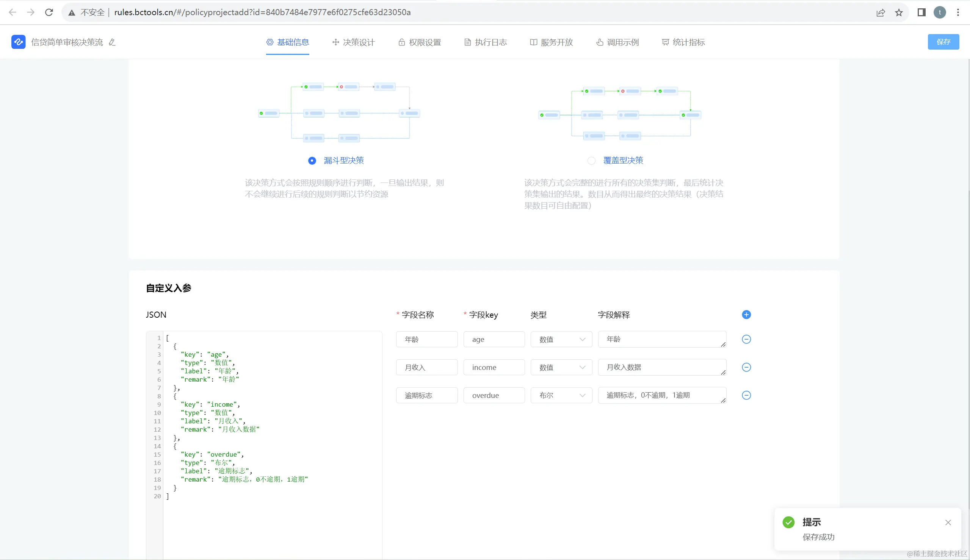The width and height of the screenshot is (970, 560).
Task: Open the 执行日志 tab
Action: (x=486, y=42)
